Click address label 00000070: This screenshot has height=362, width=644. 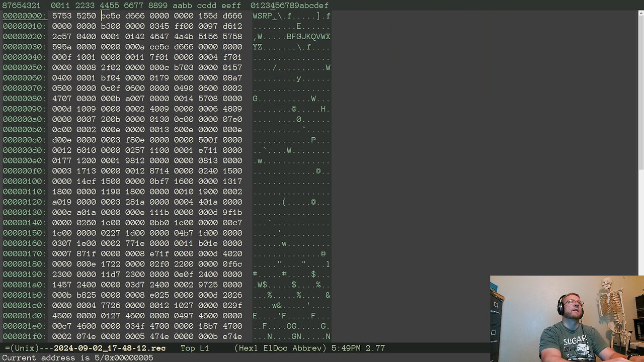tap(24, 88)
